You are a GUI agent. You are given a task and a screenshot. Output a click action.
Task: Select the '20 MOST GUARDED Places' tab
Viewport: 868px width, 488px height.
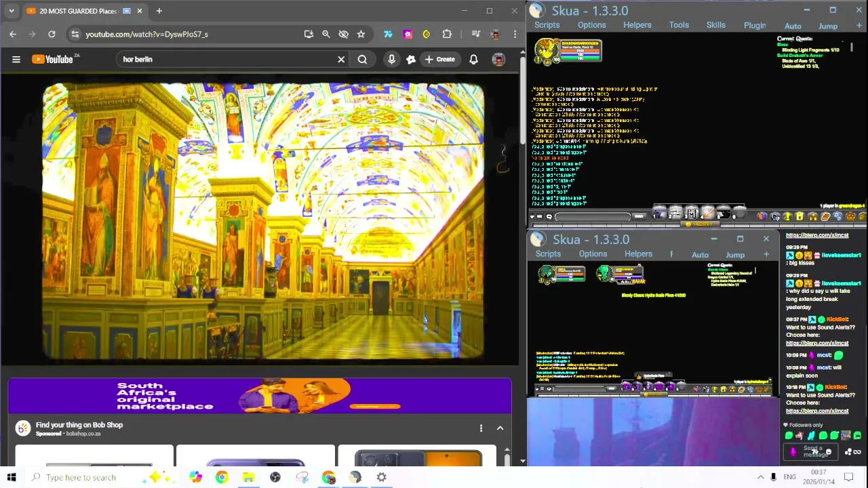point(85,11)
